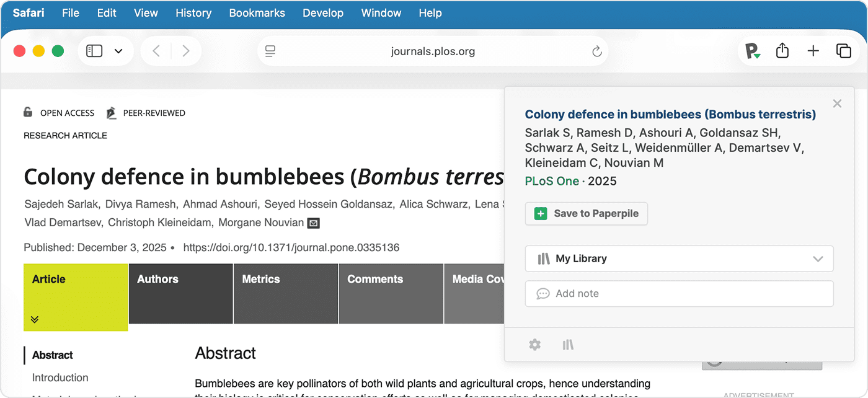Open a new tab with plus icon

(x=813, y=51)
